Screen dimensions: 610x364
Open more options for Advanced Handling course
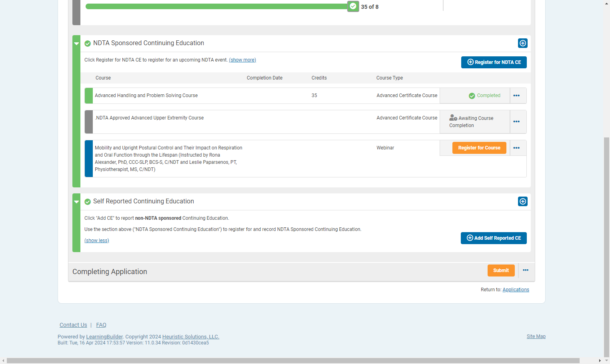pos(516,95)
